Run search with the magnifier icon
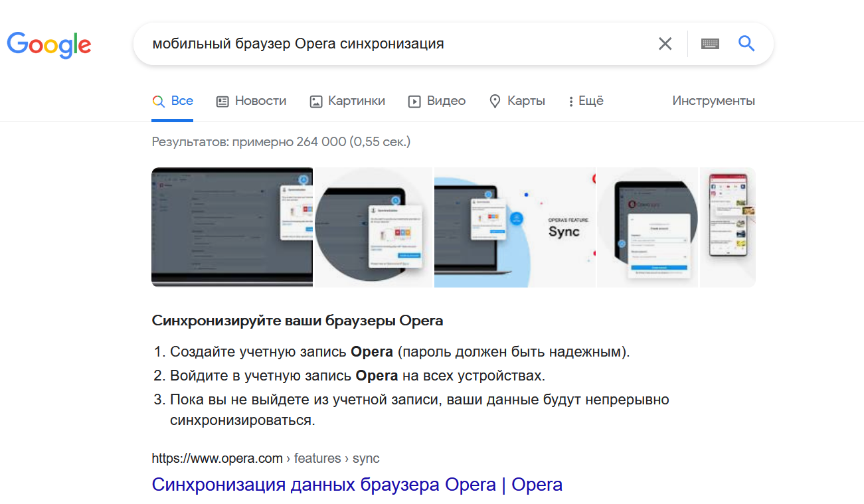This screenshot has height=504, width=864. point(746,44)
